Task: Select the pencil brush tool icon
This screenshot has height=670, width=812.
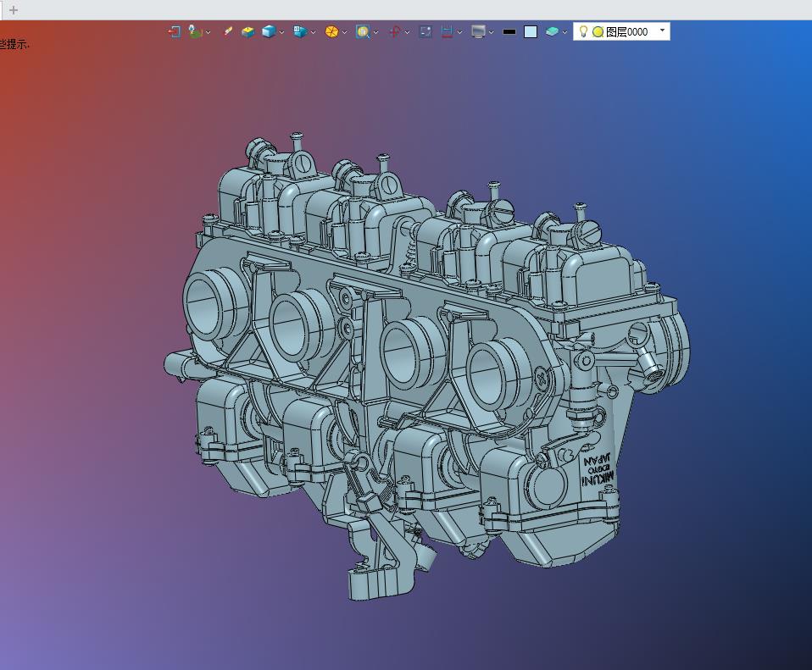Action: (227, 31)
